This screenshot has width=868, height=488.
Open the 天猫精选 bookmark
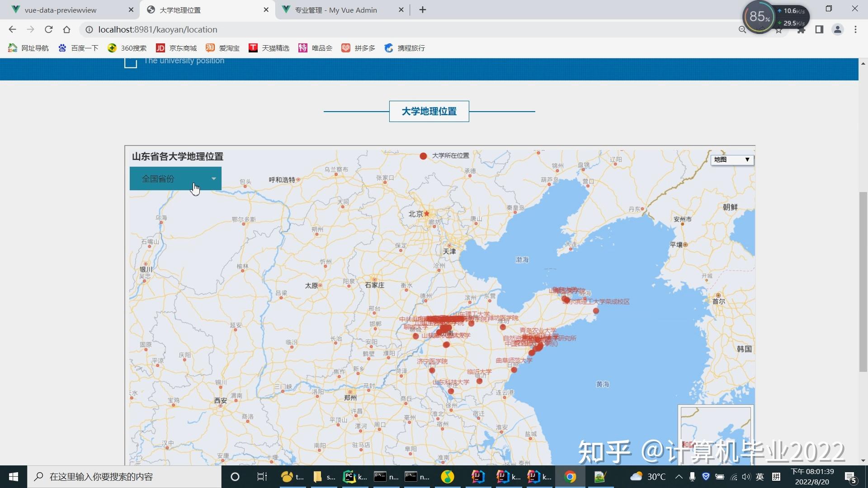269,48
